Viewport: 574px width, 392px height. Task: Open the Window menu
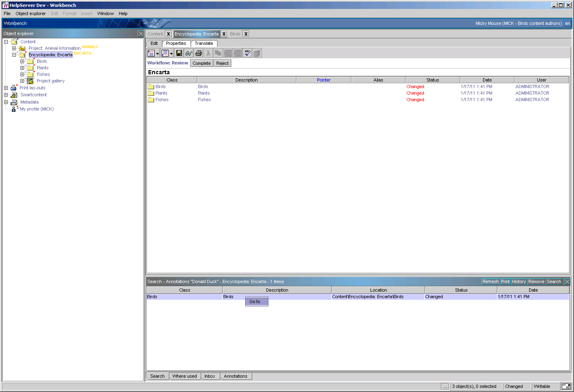point(105,13)
